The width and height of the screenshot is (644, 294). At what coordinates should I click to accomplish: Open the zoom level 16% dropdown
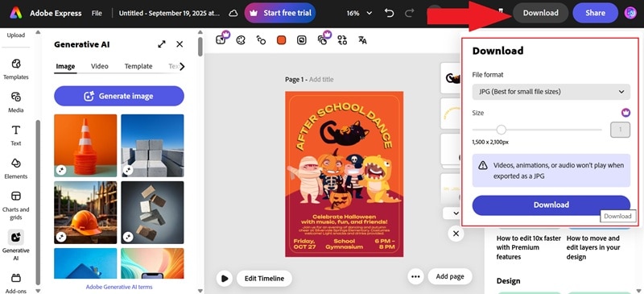[359, 13]
